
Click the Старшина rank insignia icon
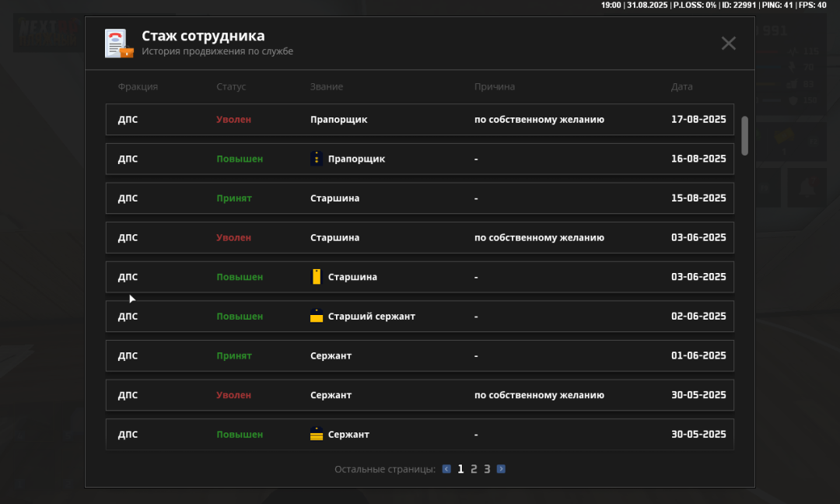pos(317,277)
